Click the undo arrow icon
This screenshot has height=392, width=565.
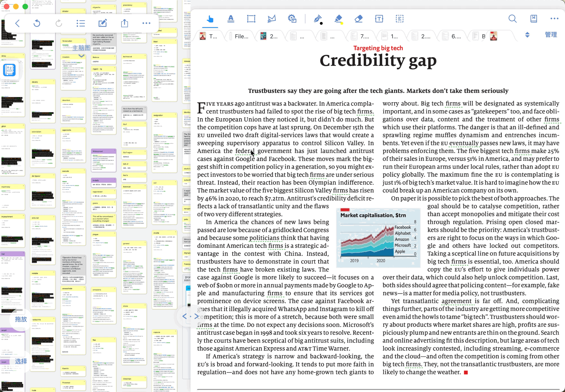pyautogui.click(x=37, y=23)
